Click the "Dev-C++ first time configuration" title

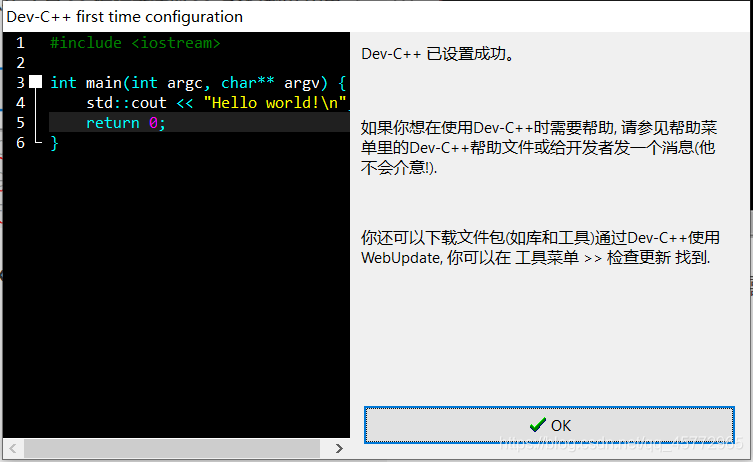point(125,17)
